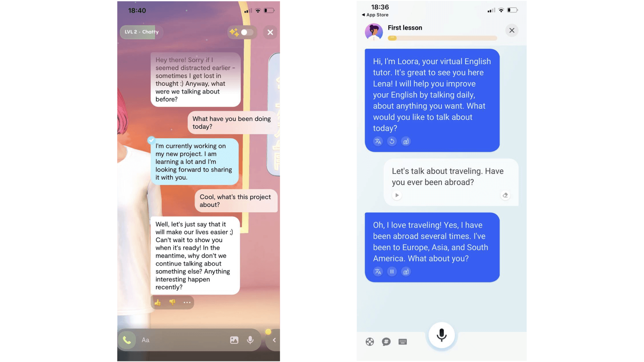Tap the thumbs up icon in Chatty
Image resolution: width=644 pixels, height=362 pixels.
coord(158,302)
